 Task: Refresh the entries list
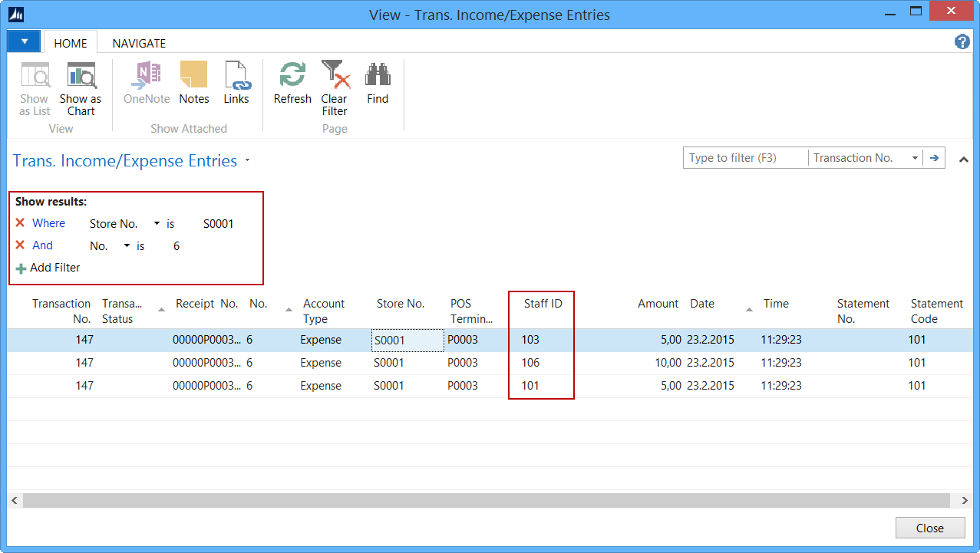point(292,77)
